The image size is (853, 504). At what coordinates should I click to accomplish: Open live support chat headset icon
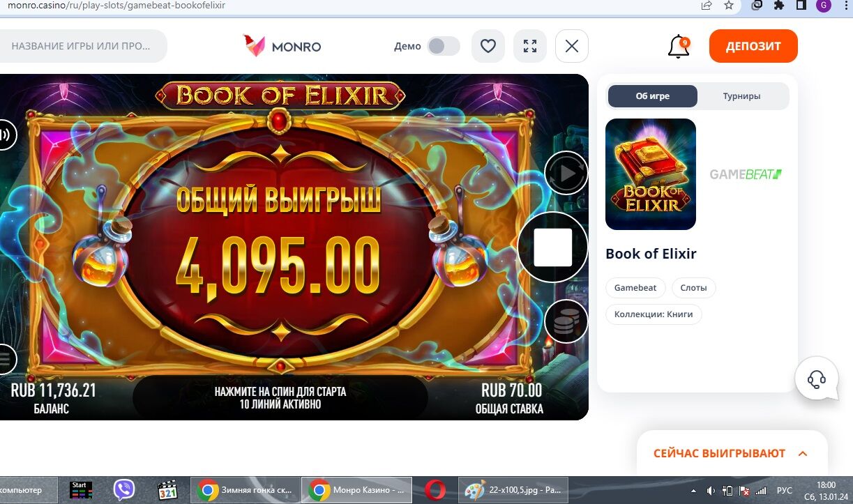click(x=817, y=379)
